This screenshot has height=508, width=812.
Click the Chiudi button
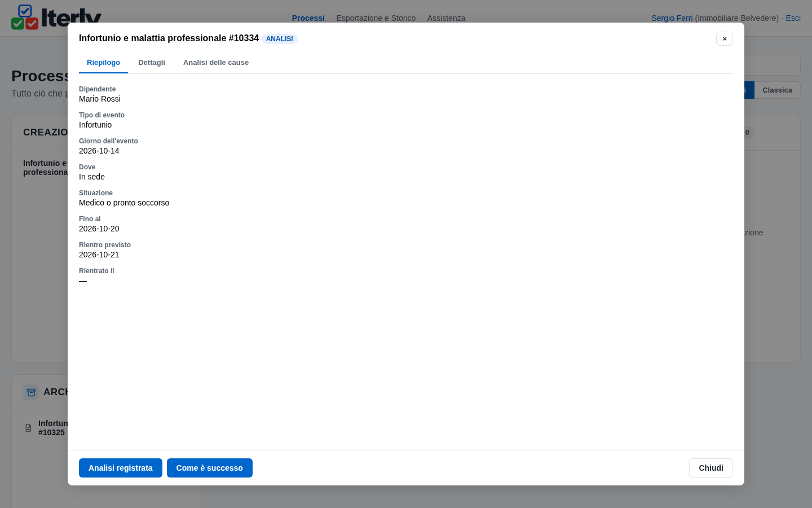point(711,468)
